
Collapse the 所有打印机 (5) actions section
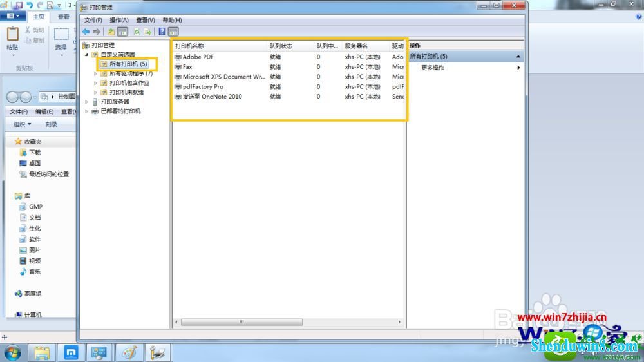[x=518, y=57]
